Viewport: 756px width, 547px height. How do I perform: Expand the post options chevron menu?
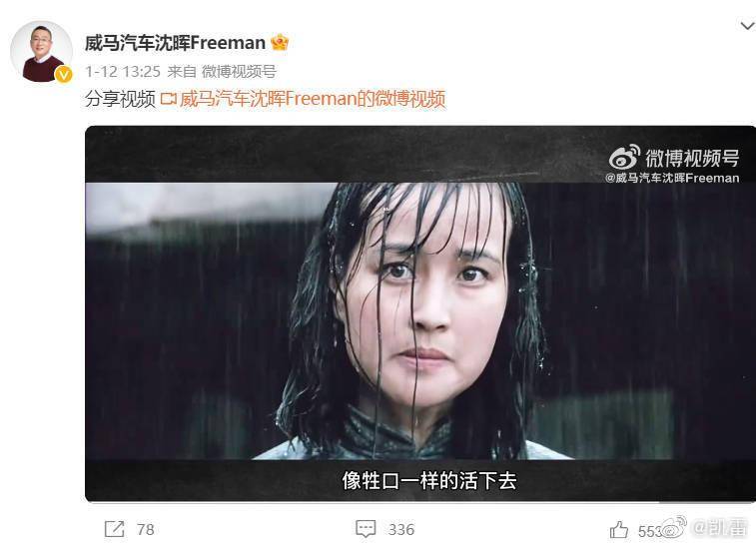748,25
